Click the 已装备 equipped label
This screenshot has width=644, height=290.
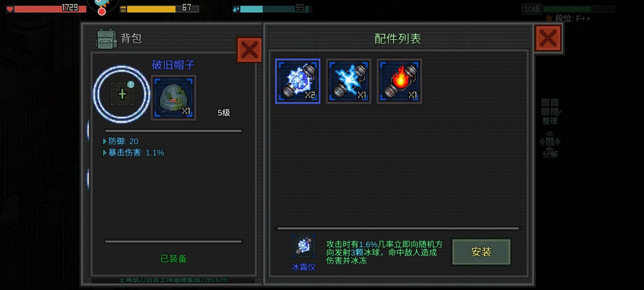(173, 259)
